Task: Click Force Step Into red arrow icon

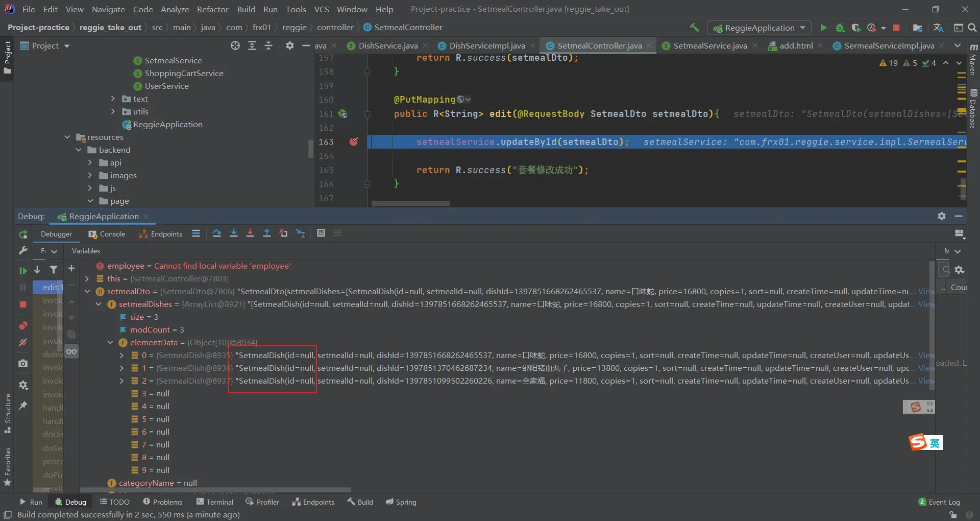Action: coord(250,233)
